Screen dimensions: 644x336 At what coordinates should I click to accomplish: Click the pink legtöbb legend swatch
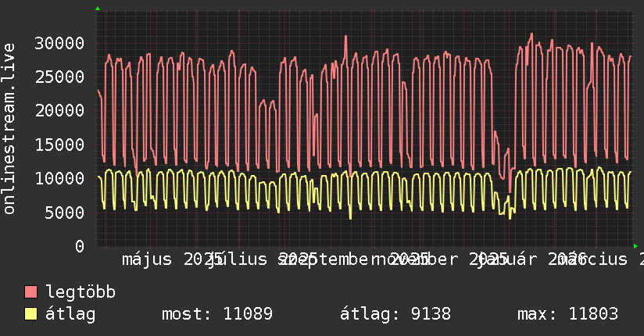pyautogui.click(x=30, y=292)
